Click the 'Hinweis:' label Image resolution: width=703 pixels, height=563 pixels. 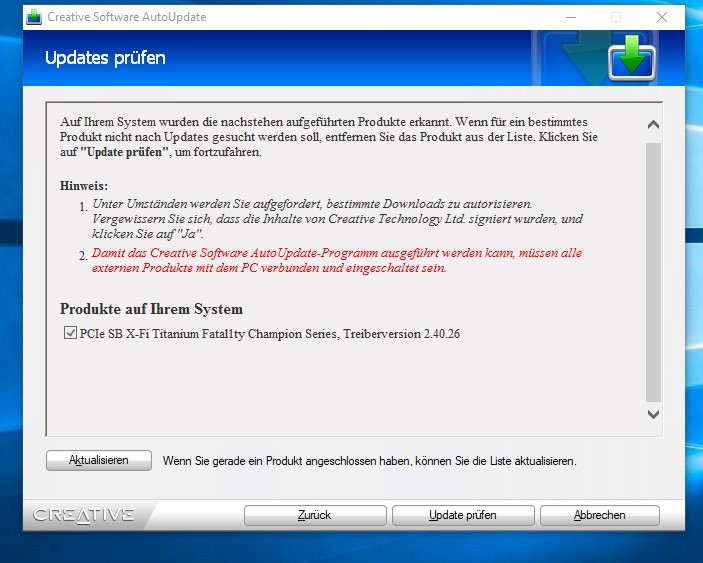84,186
